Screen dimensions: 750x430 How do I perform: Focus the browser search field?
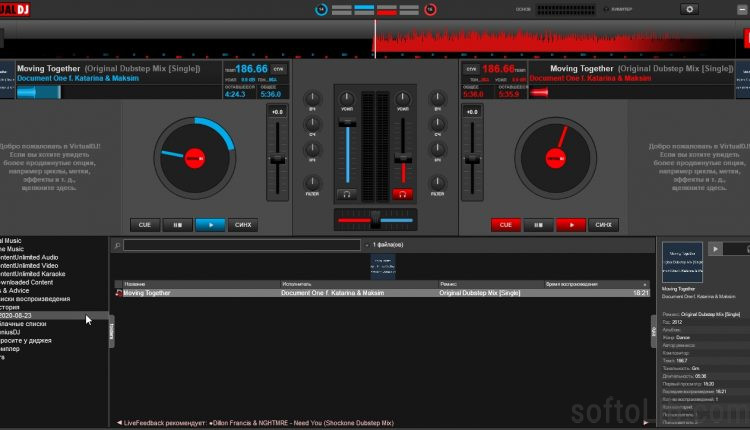coord(242,245)
